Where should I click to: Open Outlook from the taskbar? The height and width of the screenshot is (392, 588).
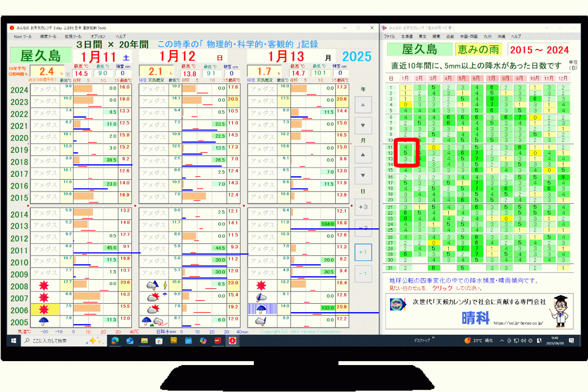(130, 341)
